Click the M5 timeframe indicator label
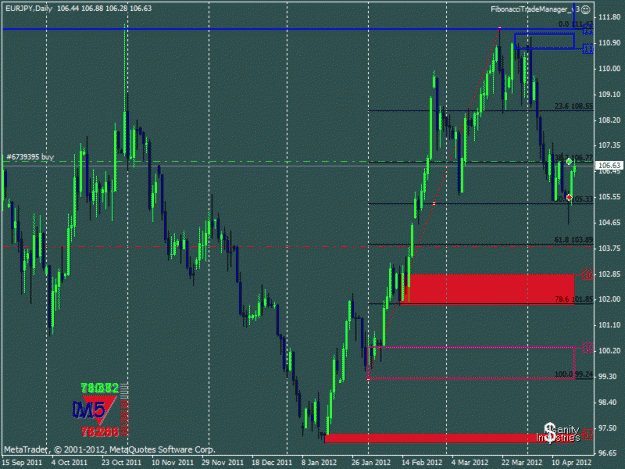This screenshot has width=625, height=469. [88, 410]
